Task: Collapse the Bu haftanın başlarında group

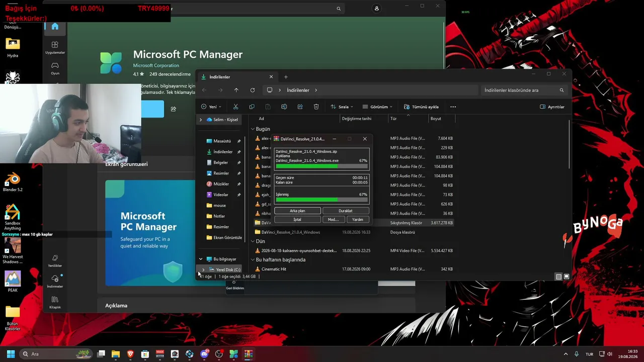Action: tap(253, 260)
